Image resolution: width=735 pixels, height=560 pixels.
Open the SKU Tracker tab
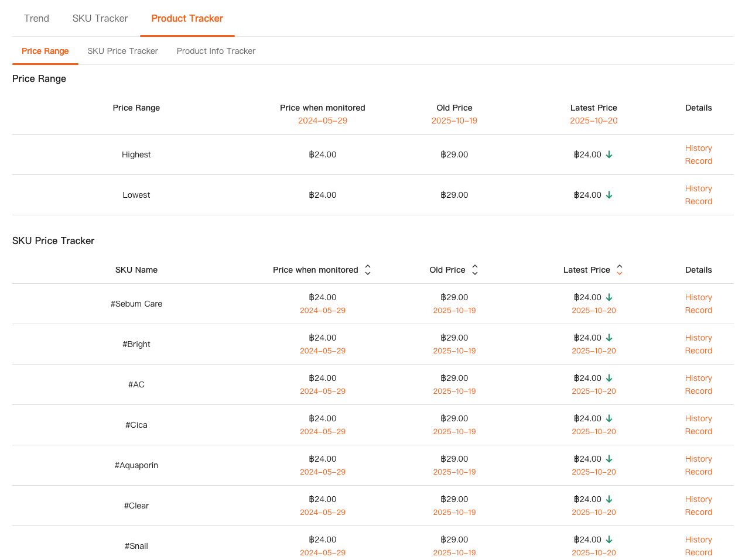[x=100, y=18]
